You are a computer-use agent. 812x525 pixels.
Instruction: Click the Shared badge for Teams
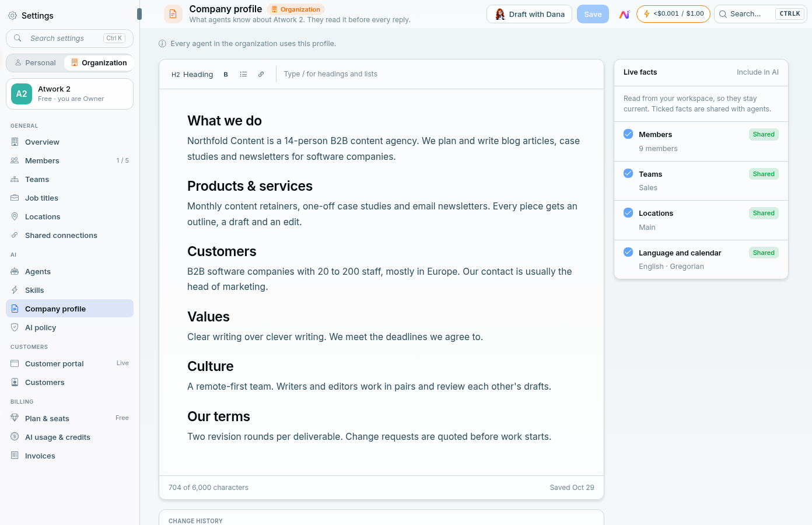[x=764, y=174]
